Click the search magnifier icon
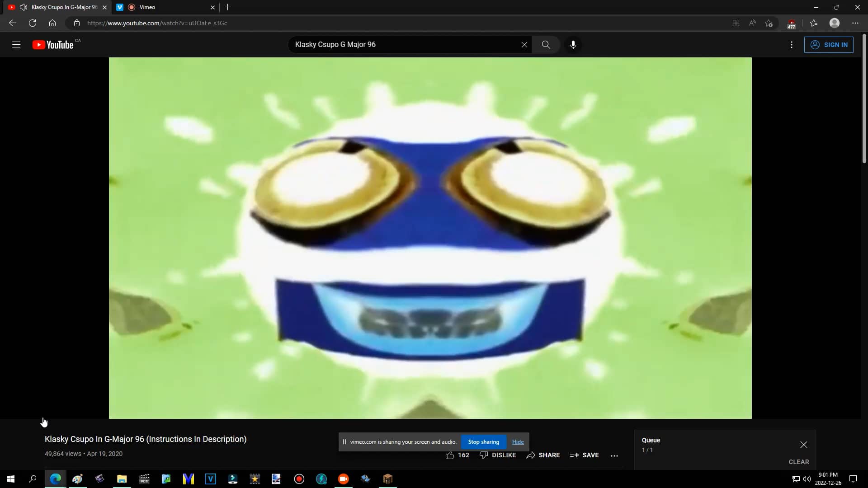This screenshot has width=868, height=488. (x=546, y=45)
